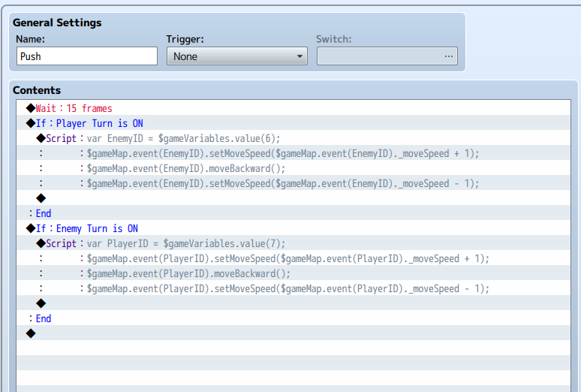Select the PlayerID setMoveSpeed + 1 script line
The image size is (581, 392).
[294, 258]
